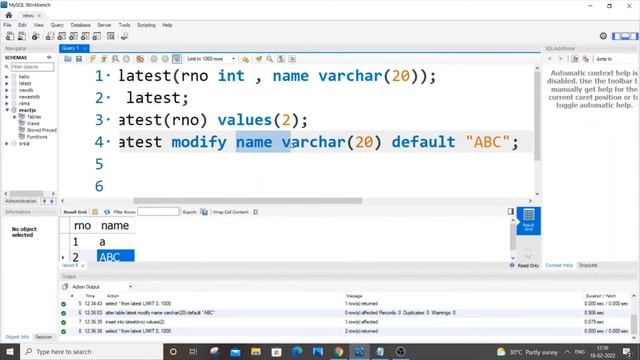The height and width of the screenshot is (360, 640).
Task: Click the create new function icon
Action: point(97,36)
